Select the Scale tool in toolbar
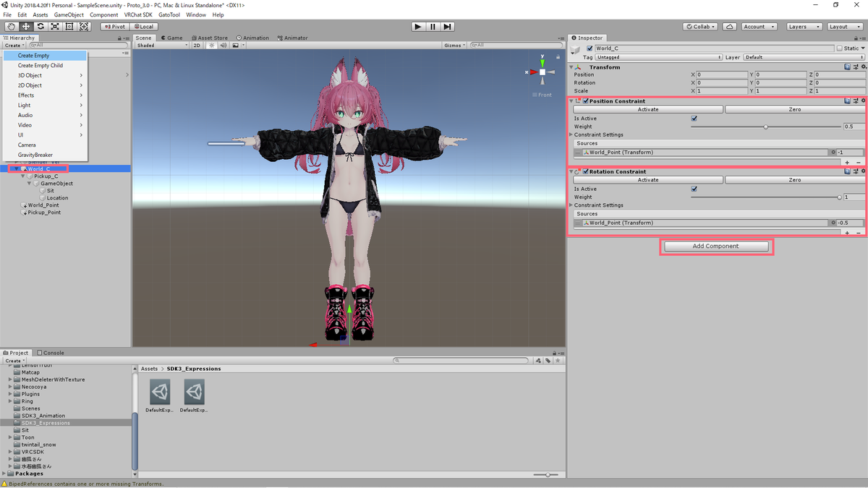 (55, 26)
